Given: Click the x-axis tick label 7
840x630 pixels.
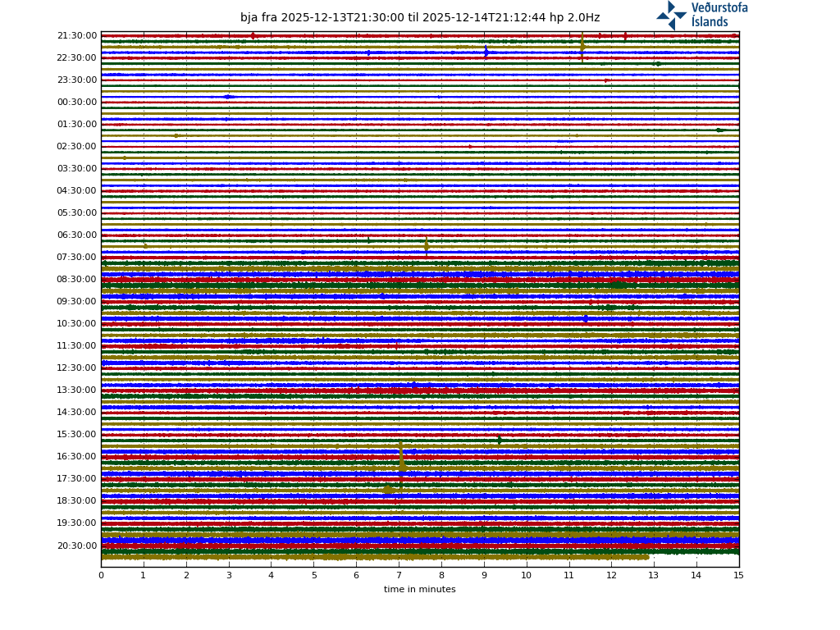Looking at the screenshot, I should coord(399,576).
